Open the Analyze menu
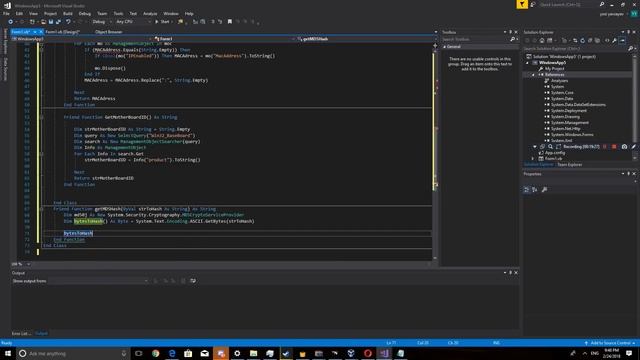The width and height of the screenshot is (640, 360). 150,13
